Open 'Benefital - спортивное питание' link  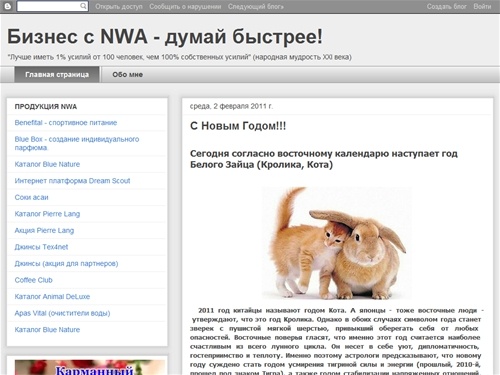pos(66,123)
